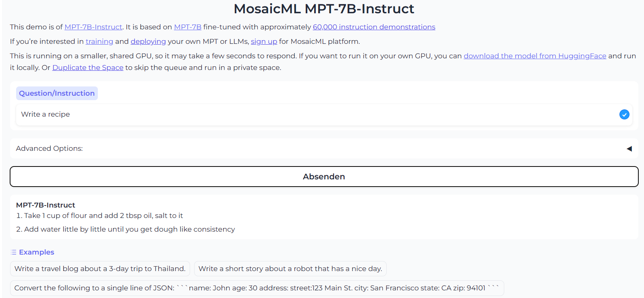Click the Examples list icon
644x298 pixels.
pos(14,252)
